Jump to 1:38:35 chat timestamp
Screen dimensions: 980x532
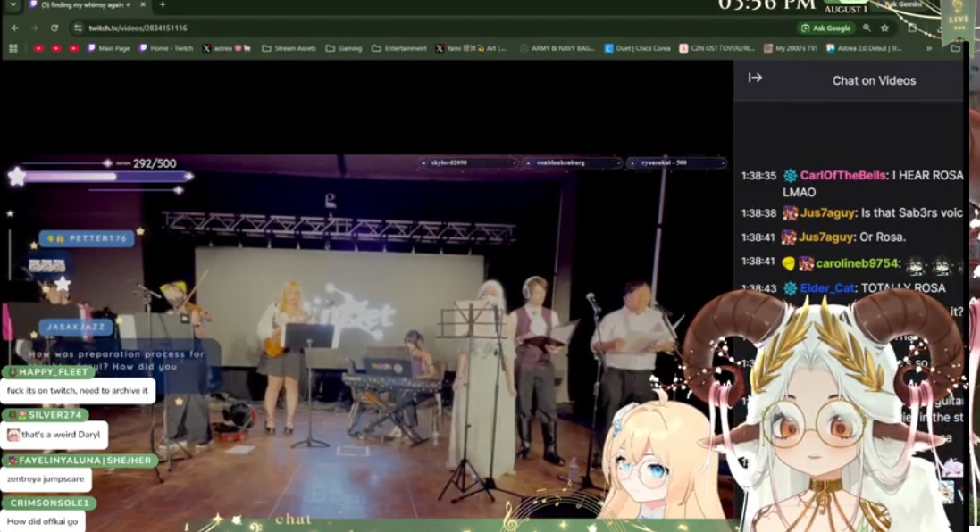[x=758, y=176]
